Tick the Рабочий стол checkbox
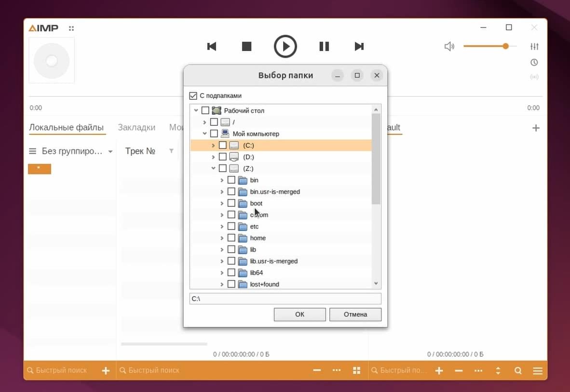Screen dimensions: 570x392 pyautogui.click(x=205, y=110)
